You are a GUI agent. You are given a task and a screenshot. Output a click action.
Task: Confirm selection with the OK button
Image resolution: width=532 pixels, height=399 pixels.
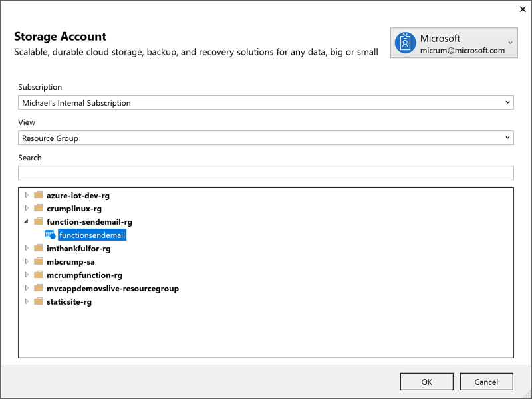click(x=426, y=382)
